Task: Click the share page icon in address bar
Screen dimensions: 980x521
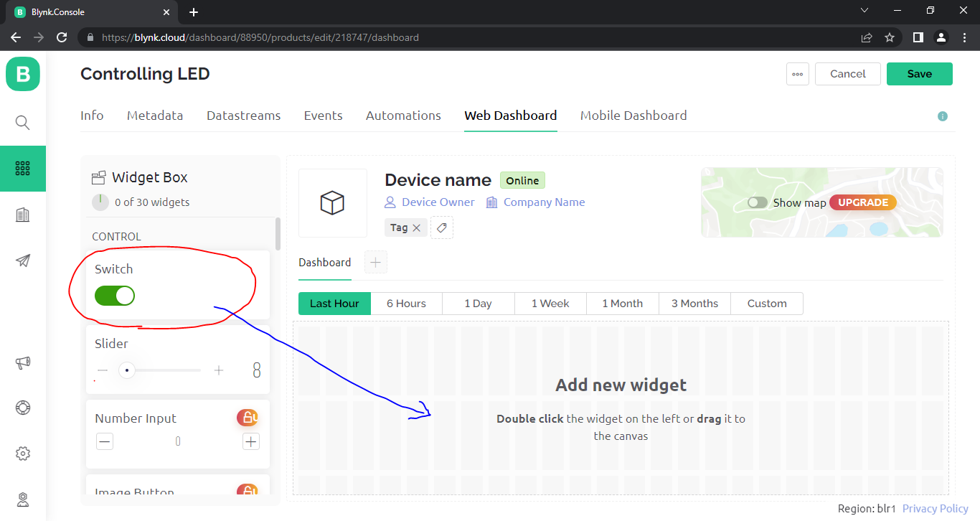Action: [x=867, y=37]
